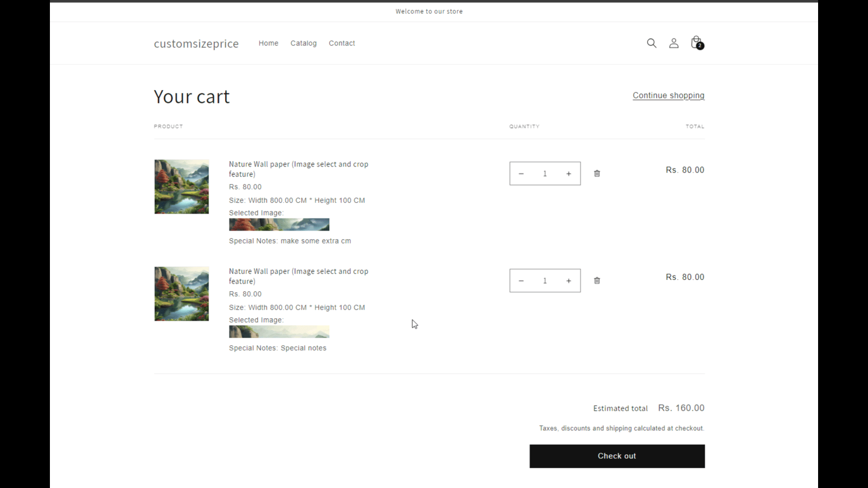The image size is (868, 488).
Task: Click the customsizeprice store logo
Action: pyautogui.click(x=196, y=43)
